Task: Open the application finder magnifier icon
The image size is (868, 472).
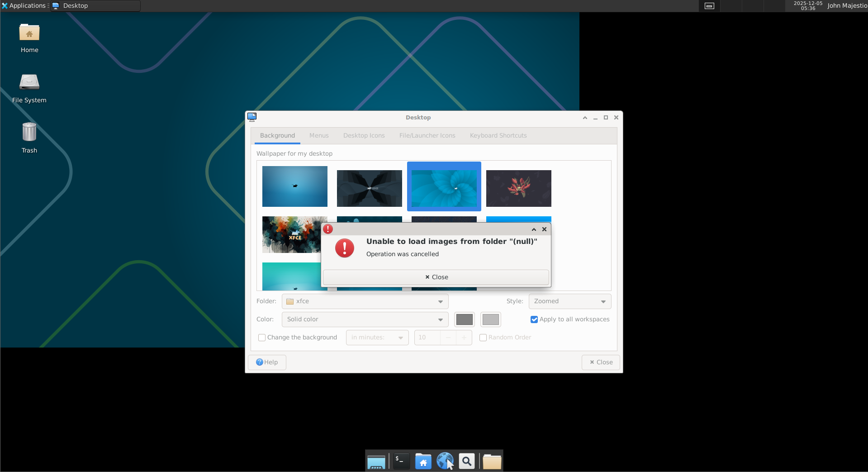Action: coord(467,461)
